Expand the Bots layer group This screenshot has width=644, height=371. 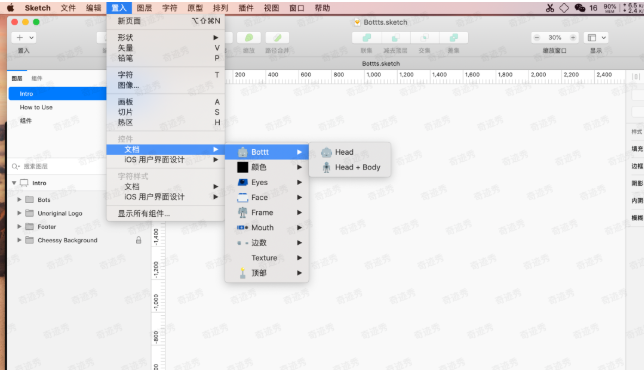19,200
